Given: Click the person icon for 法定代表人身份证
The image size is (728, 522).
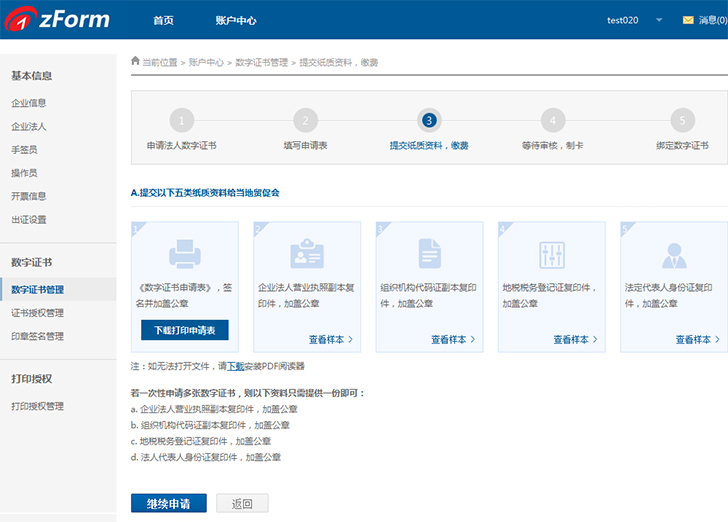Looking at the screenshot, I should pyautogui.click(x=673, y=254).
